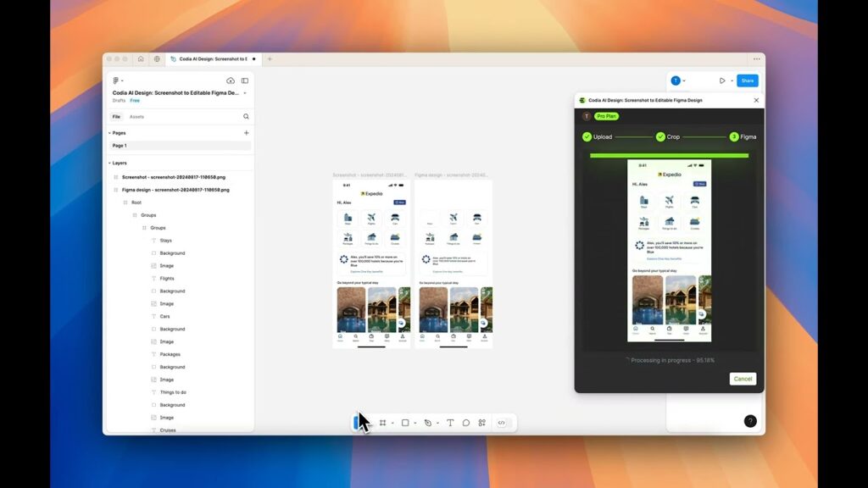Cancel the Codia processing

pos(743,379)
